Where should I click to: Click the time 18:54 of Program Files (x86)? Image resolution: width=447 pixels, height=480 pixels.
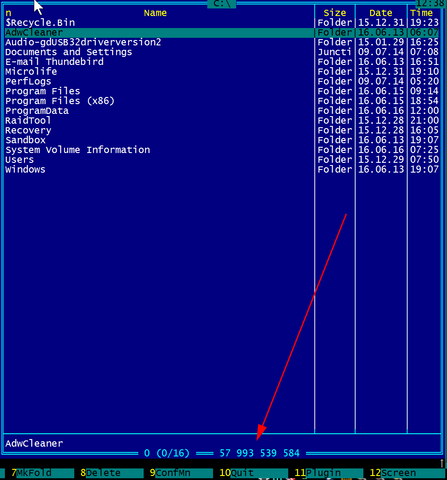tap(424, 101)
